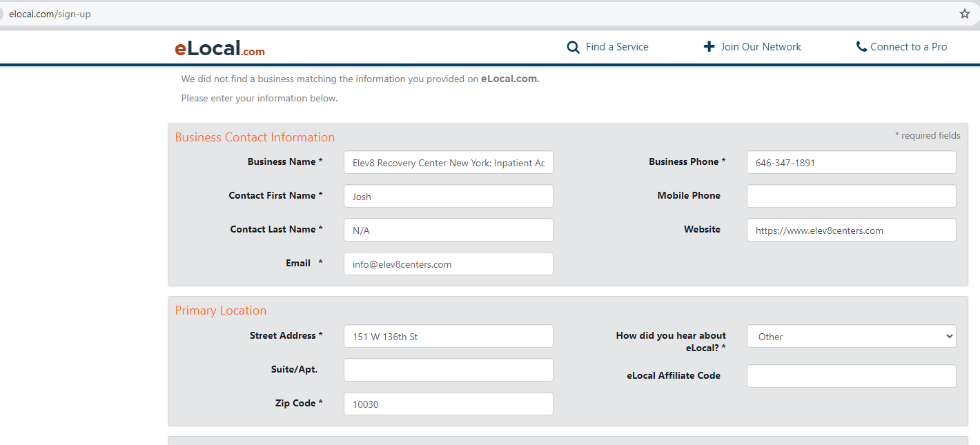The image size is (980, 445).
Task: Click the Suite/Apt. label
Action: coord(295,370)
